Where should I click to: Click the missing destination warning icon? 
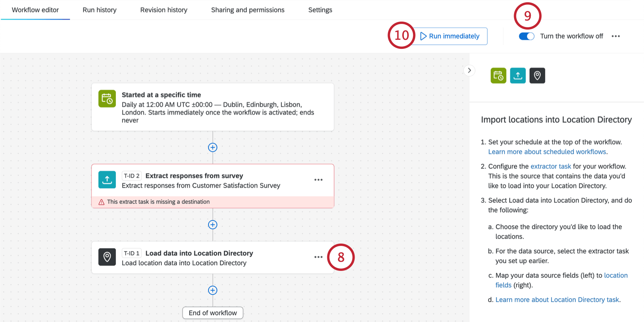(102, 202)
